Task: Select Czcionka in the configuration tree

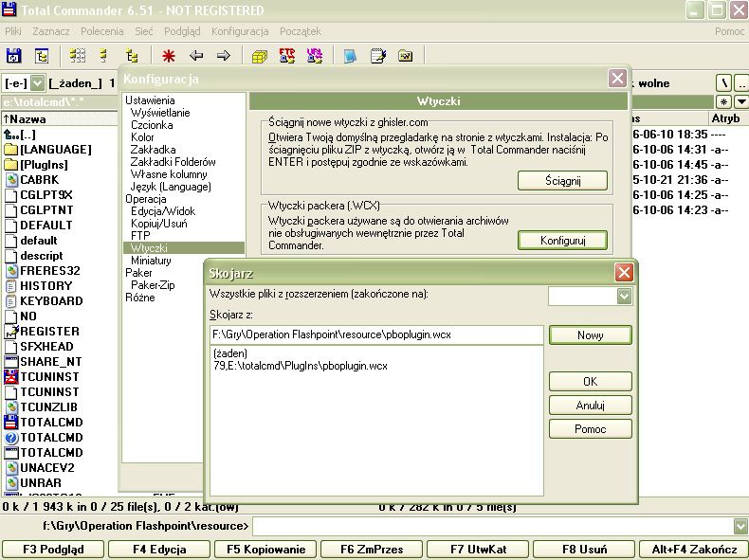Action: 152,125
